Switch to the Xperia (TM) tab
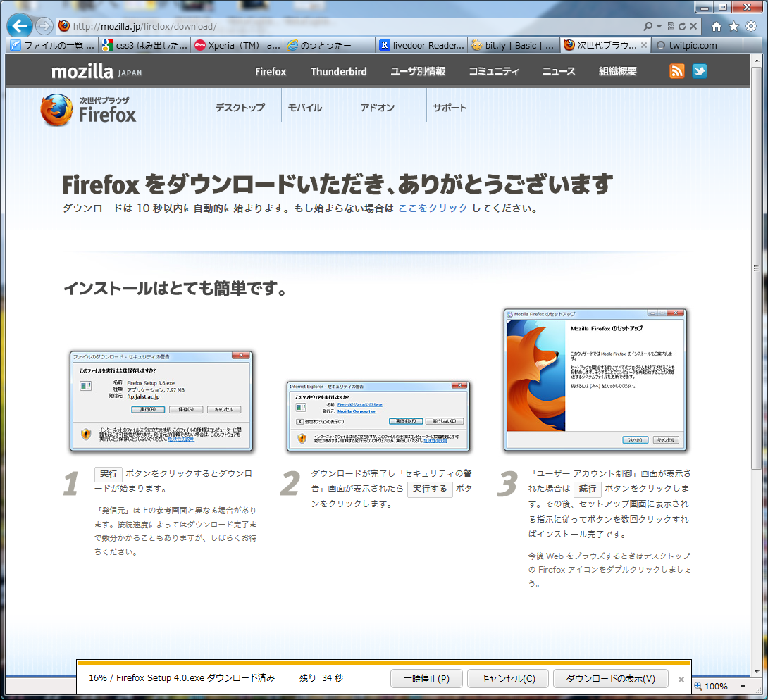768x700 pixels. (237, 45)
